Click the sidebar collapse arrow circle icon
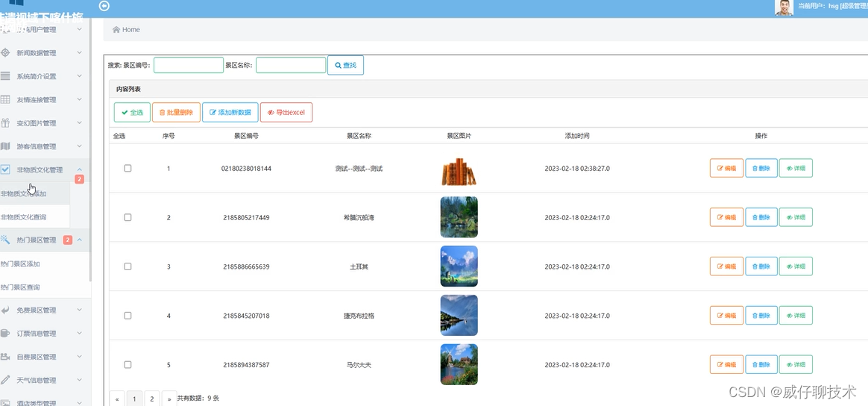Screen dimensions: 868x406 tap(104, 6)
